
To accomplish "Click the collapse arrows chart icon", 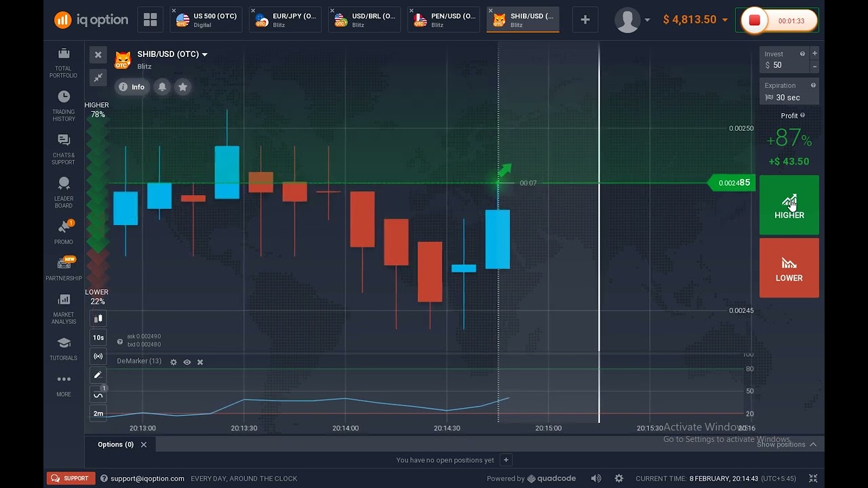I will 98,77.
